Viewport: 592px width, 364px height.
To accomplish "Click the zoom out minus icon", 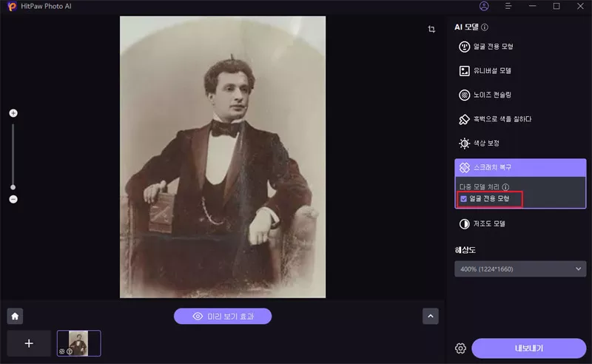I will click(x=13, y=200).
